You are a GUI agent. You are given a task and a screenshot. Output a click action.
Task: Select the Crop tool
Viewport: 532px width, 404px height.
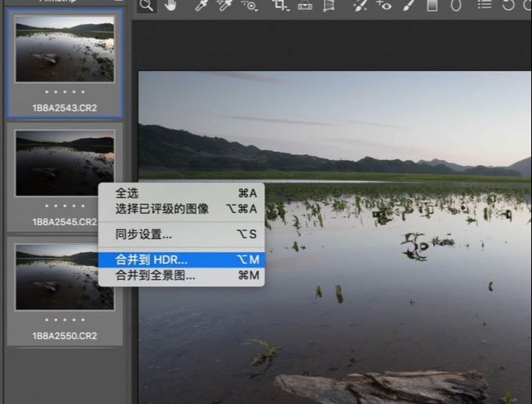pos(281,5)
